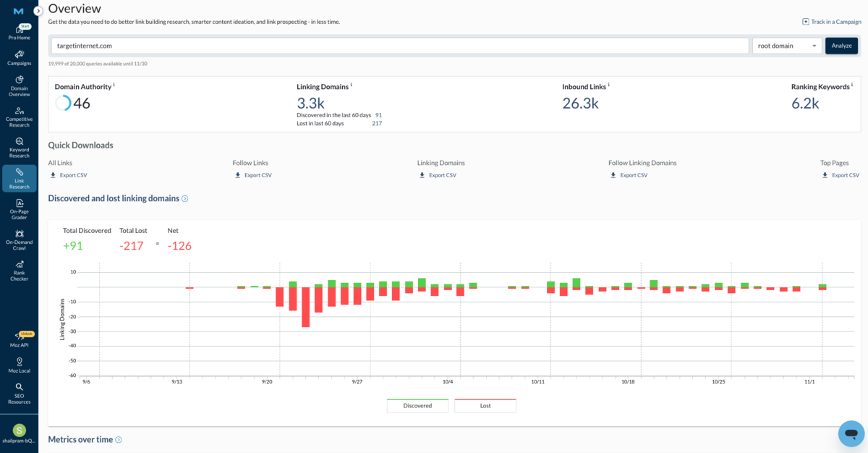
Task: Export CSV for All Links
Action: coord(68,175)
